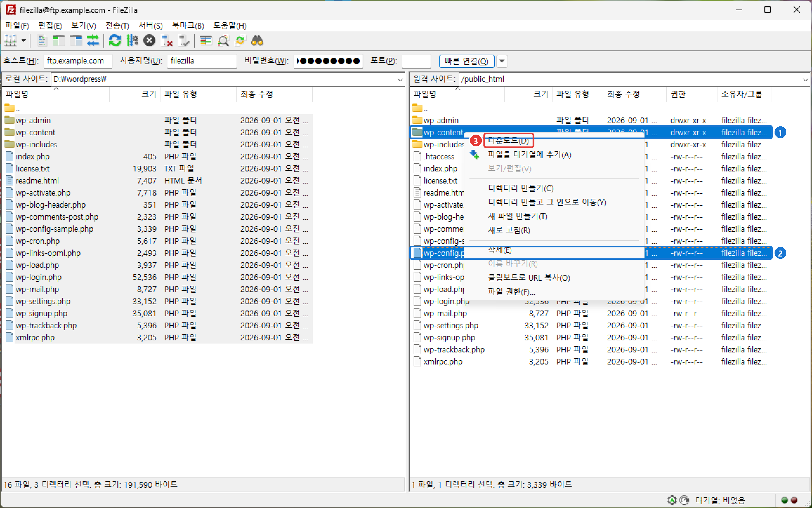
Task: Open 보기(V) menu
Action: 83,25
